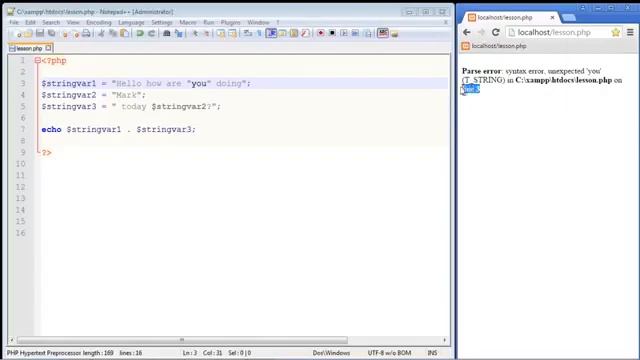This screenshot has width=640, height=360.
Task: Click the Zoom In toolbar icon
Action: point(195,33)
